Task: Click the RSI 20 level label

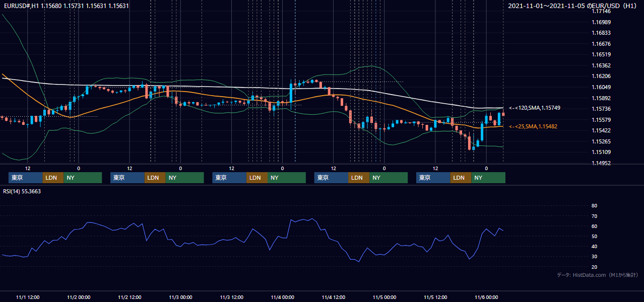Action: click(594, 267)
